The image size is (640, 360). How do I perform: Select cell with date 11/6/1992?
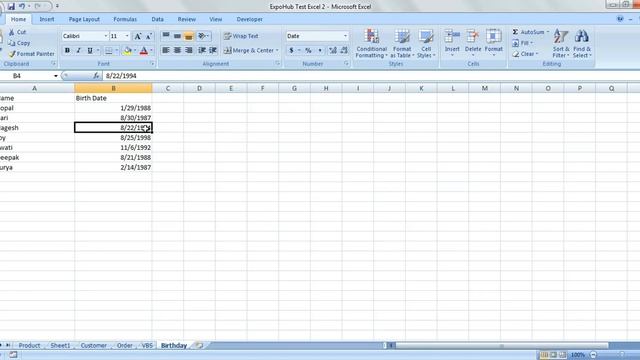(113, 147)
